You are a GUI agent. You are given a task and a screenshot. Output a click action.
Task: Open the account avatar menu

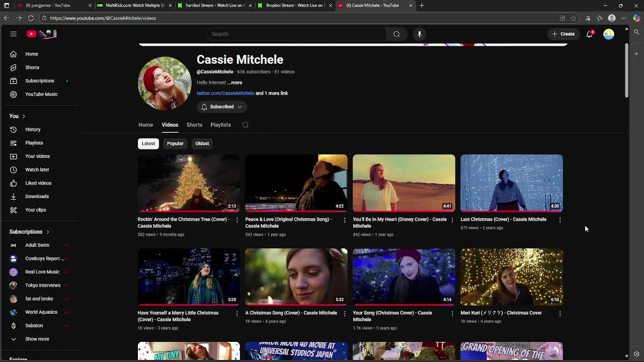coord(609,34)
